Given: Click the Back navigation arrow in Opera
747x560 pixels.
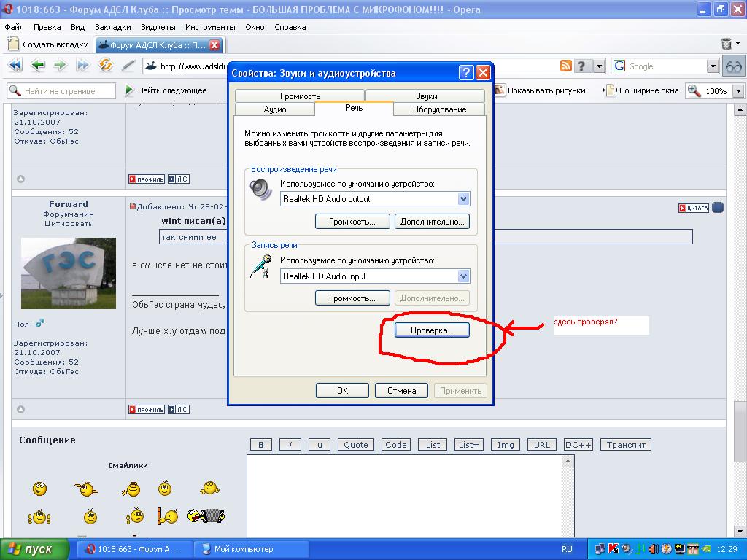Looking at the screenshot, I should click(37, 66).
